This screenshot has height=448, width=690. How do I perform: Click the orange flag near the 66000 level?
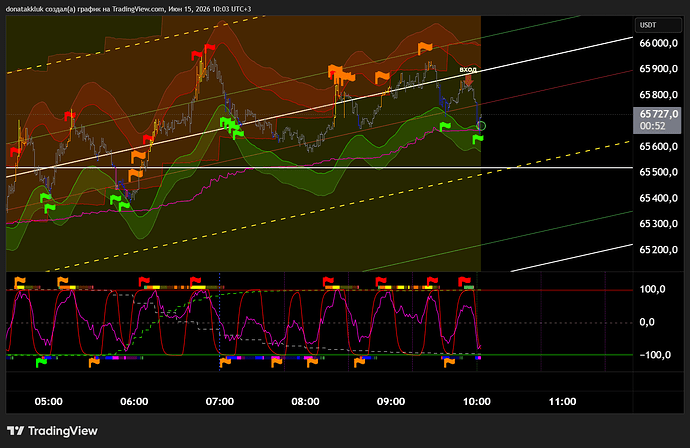425,48
